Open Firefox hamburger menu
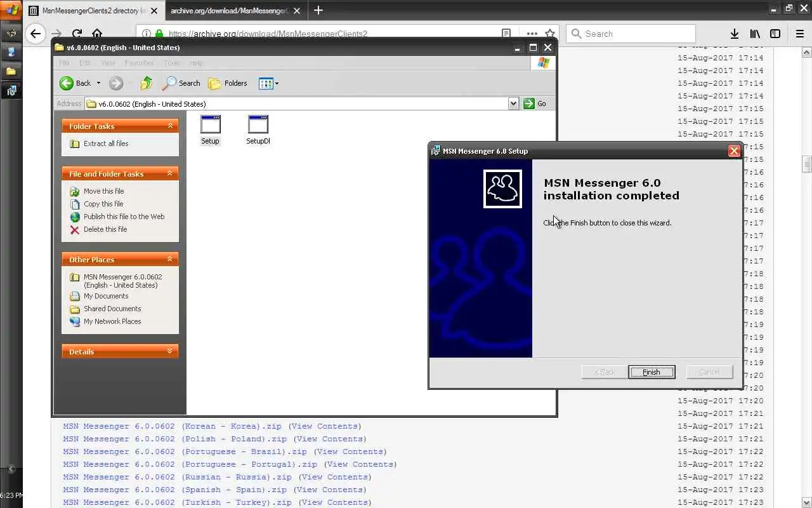812x508 pixels. (799, 34)
